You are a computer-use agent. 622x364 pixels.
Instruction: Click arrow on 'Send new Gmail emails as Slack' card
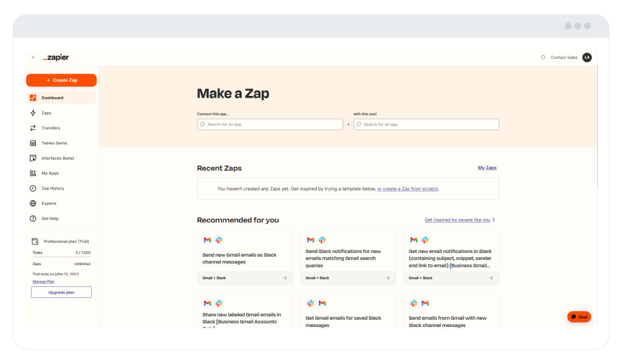pos(284,278)
